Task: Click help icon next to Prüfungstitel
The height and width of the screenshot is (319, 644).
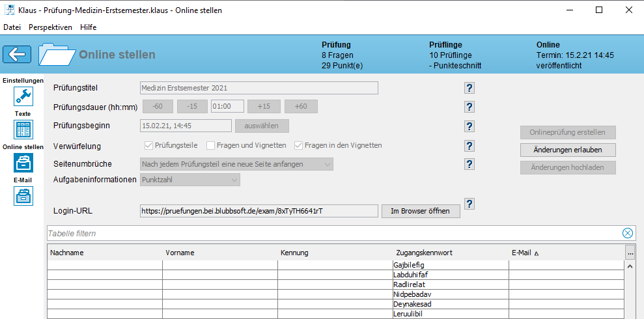Action: click(x=469, y=89)
